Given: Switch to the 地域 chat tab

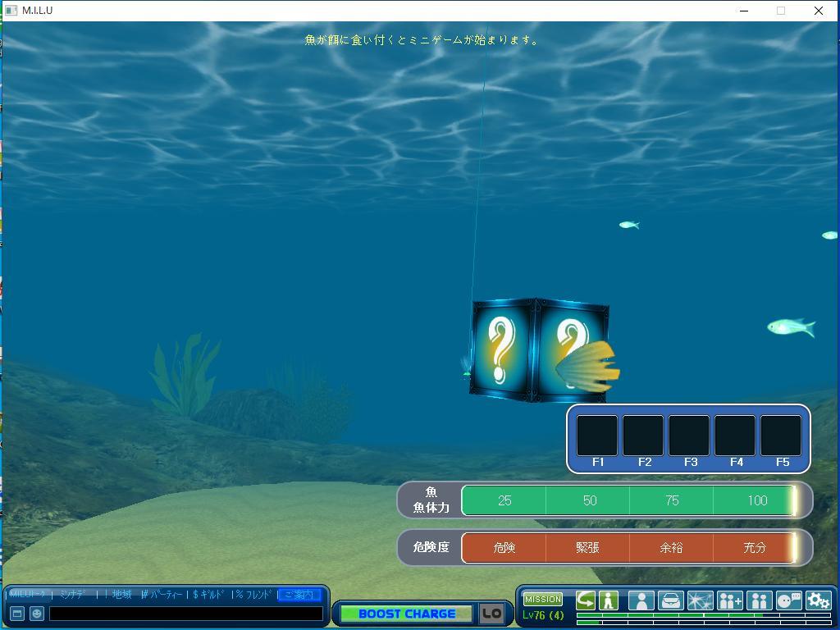Looking at the screenshot, I should pyautogui.click(x=121, y=595).
